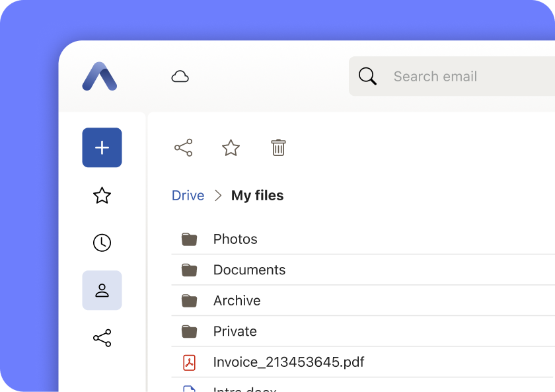Open the Documents folder
Viewport: 555px width, 392px height.
point(249,270)
